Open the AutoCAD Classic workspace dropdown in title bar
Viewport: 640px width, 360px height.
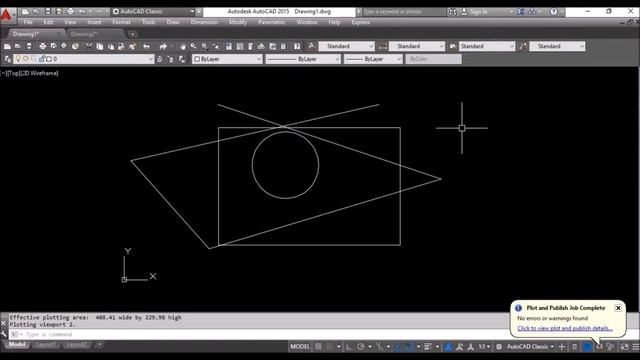(x=192, y=11)
